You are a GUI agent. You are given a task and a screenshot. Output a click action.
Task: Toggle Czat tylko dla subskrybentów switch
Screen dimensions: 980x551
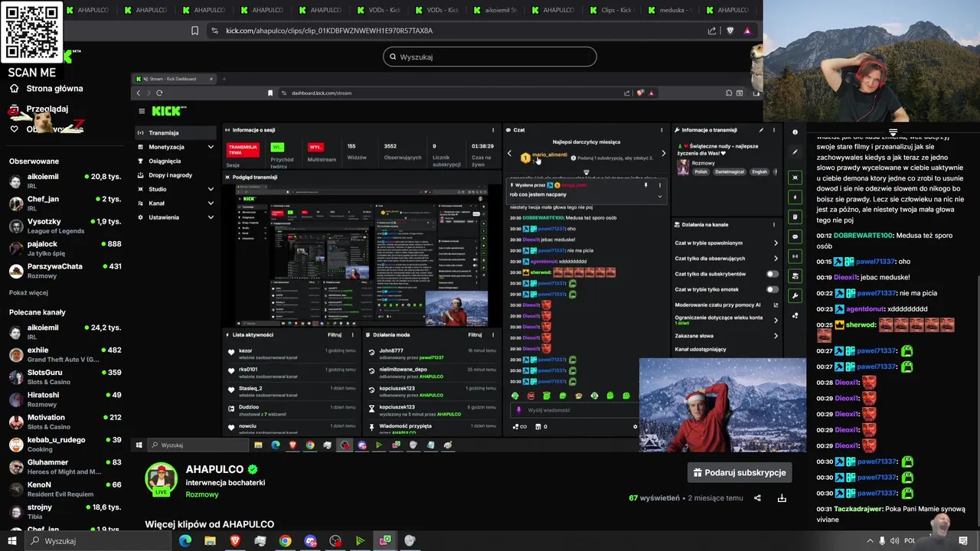(x=772, y=274)
